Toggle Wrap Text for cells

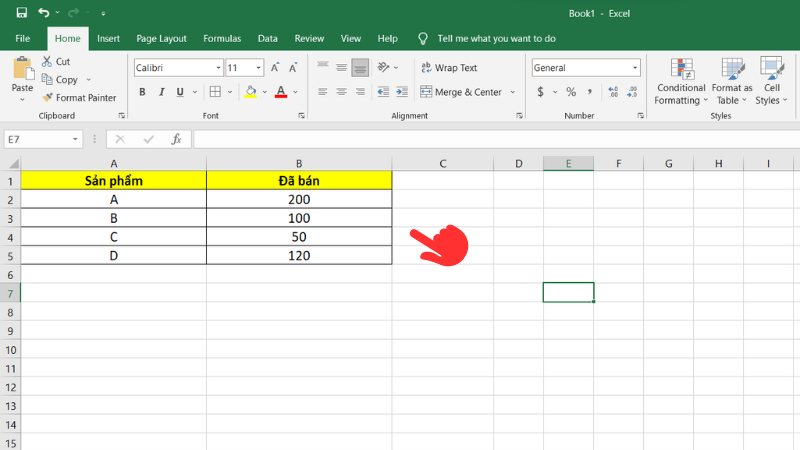[x=447, y=68]
